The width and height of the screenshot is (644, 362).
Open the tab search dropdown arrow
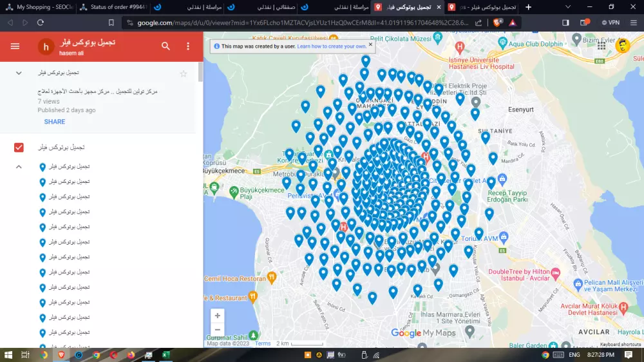click(x=567, y=7)
